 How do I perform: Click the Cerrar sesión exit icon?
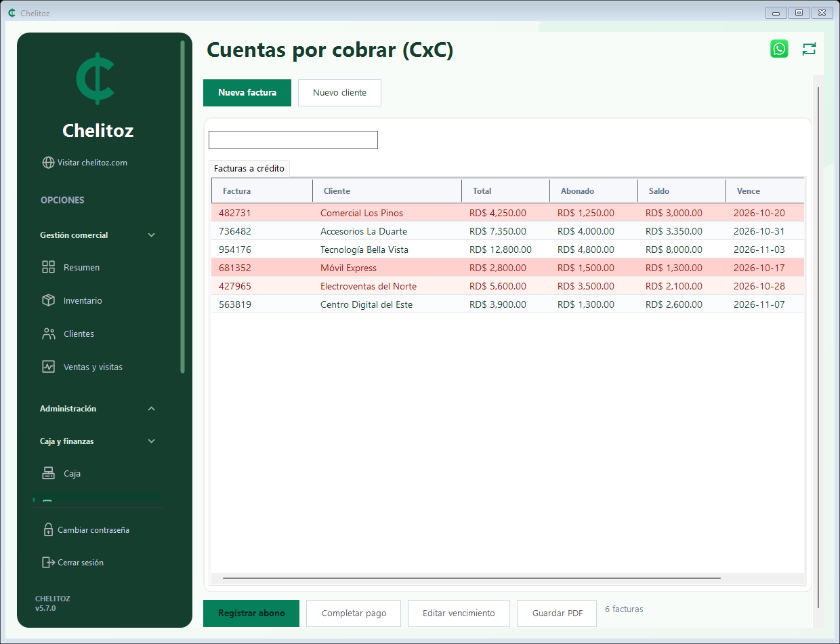48,562
